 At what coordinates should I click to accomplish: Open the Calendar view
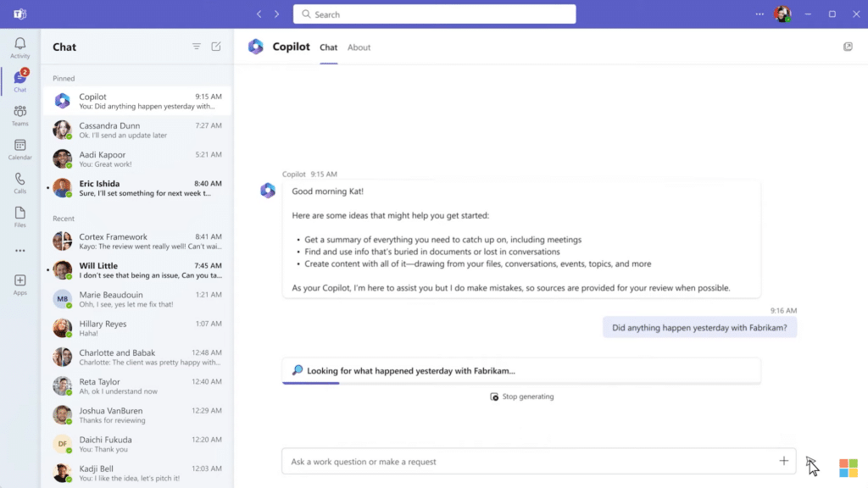pos(19,149)
